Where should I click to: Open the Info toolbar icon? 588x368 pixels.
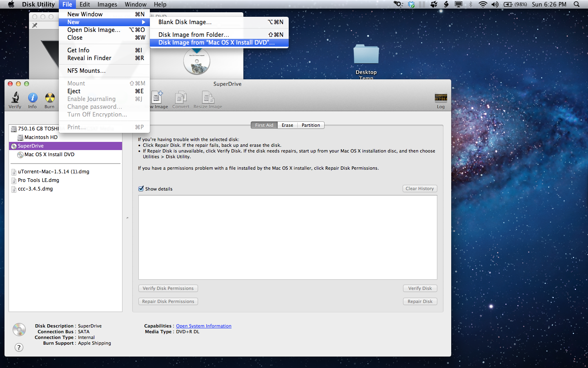click(x=33, y=98)
